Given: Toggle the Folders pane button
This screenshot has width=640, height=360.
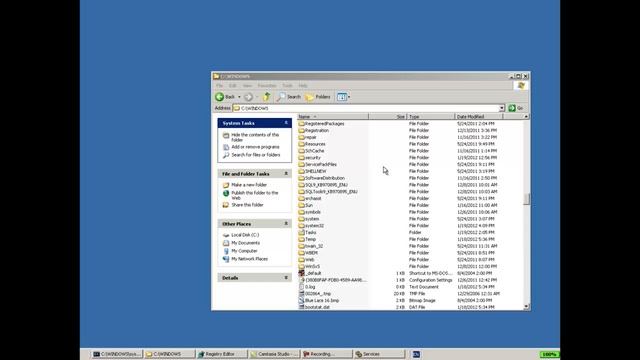Looking at the screenshot, I should click(318, 97).
